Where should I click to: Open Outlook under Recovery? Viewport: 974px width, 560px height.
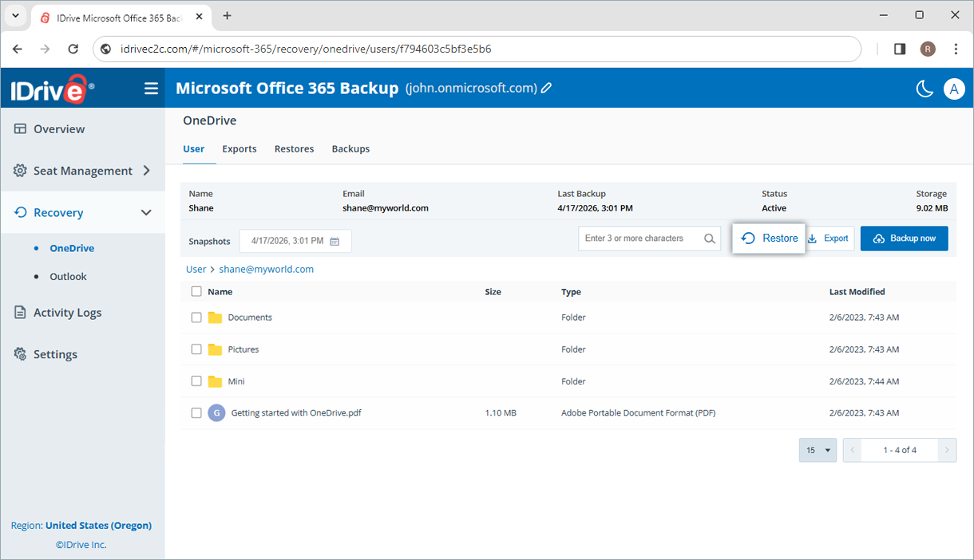pos(68,277)
